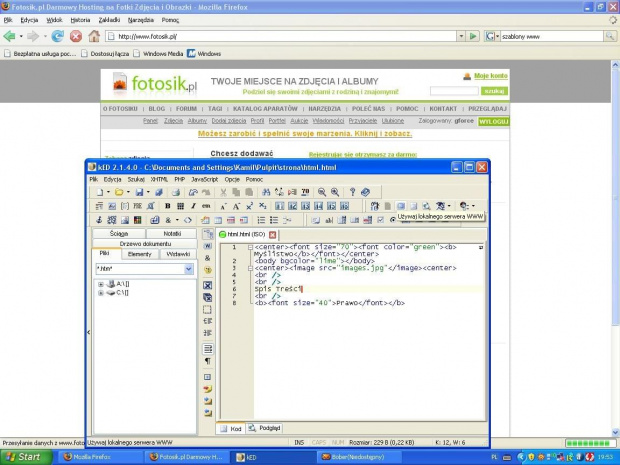Image resolution: width=620 pixels, height=465 pixels.
Task: Toggle local WWW server icon
Action: (401, 206)
